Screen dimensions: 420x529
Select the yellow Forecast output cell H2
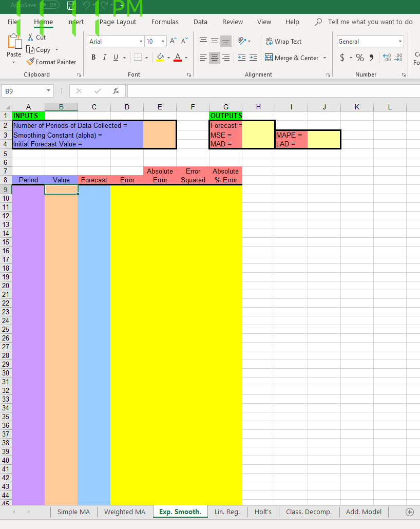coord(258,125)
